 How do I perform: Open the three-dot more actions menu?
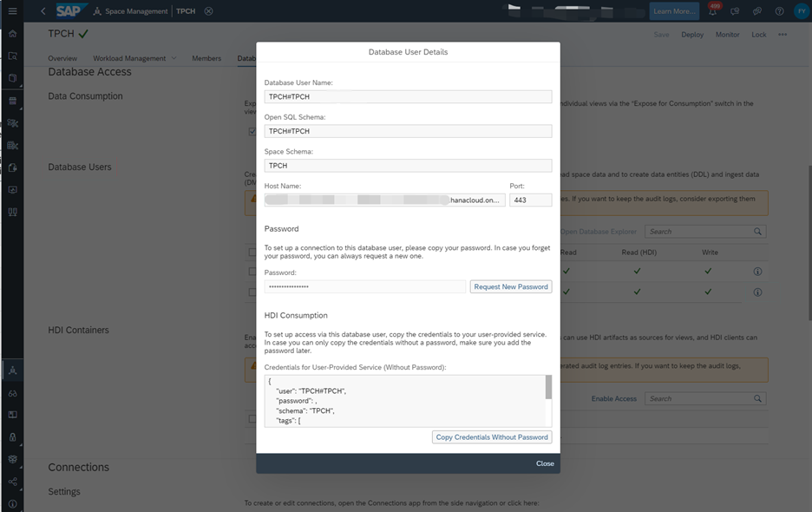[783, 35]
